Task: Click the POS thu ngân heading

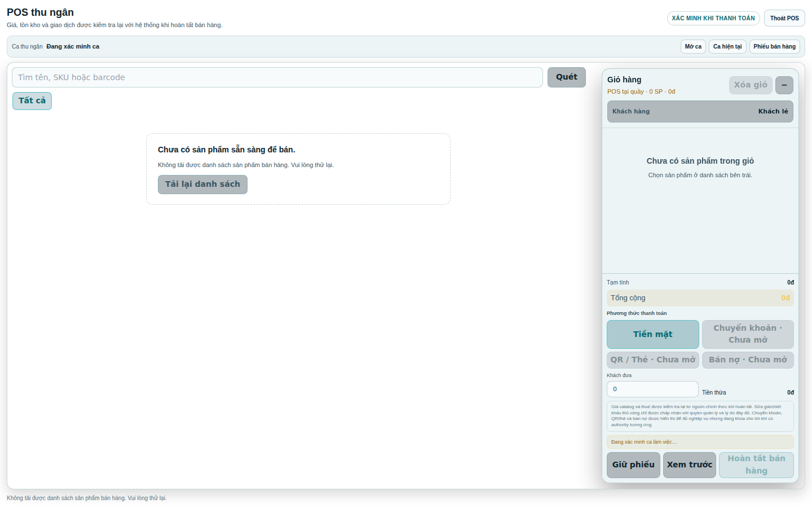Action: tap(40, 12)
